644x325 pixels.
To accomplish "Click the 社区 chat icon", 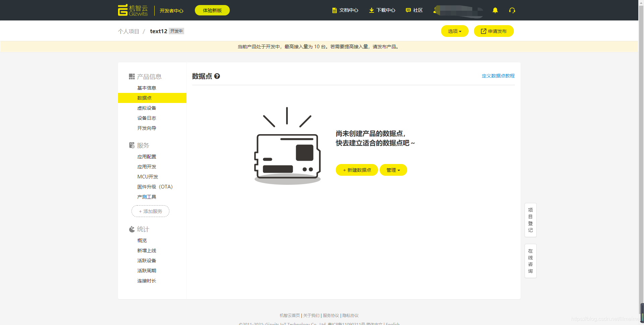I will tap(408, 10).
